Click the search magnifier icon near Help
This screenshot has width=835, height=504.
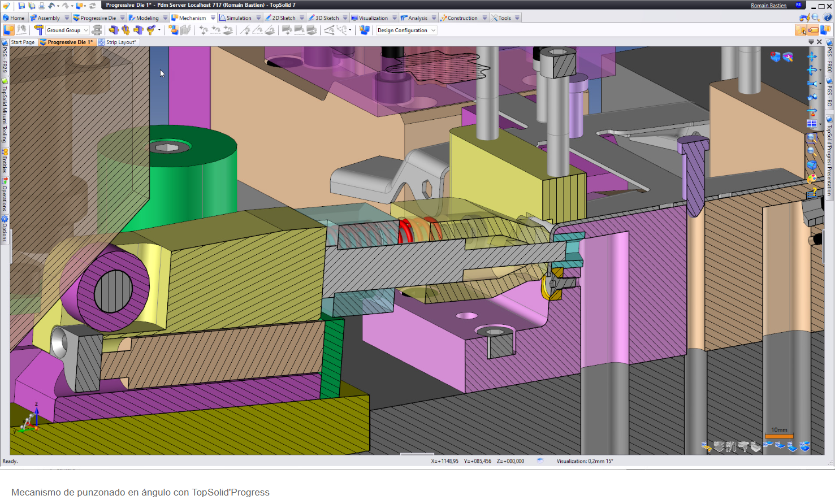coord(816,18)
